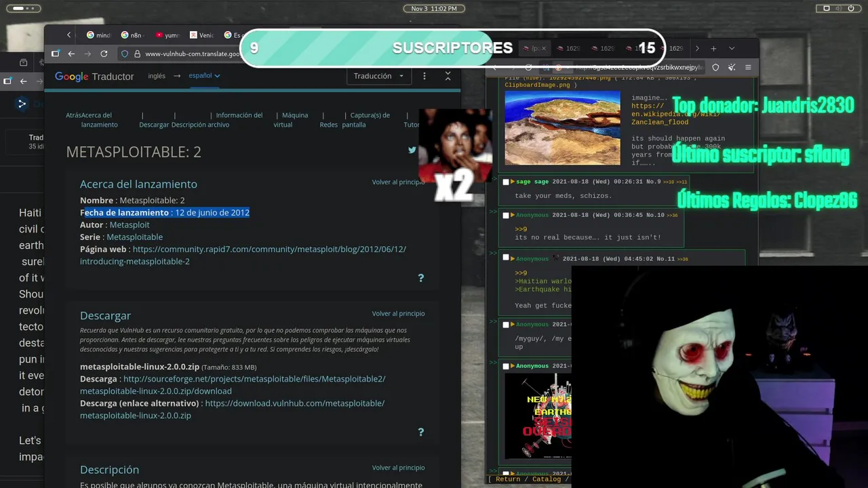
Task: Open Máquina virtual nav item
Action: point(291,120)
